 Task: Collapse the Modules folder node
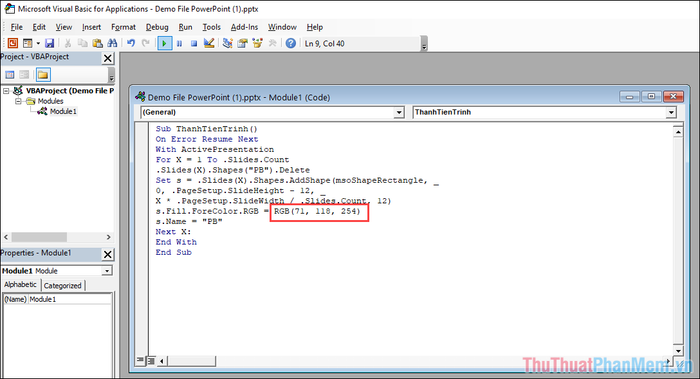coord(18,101)
